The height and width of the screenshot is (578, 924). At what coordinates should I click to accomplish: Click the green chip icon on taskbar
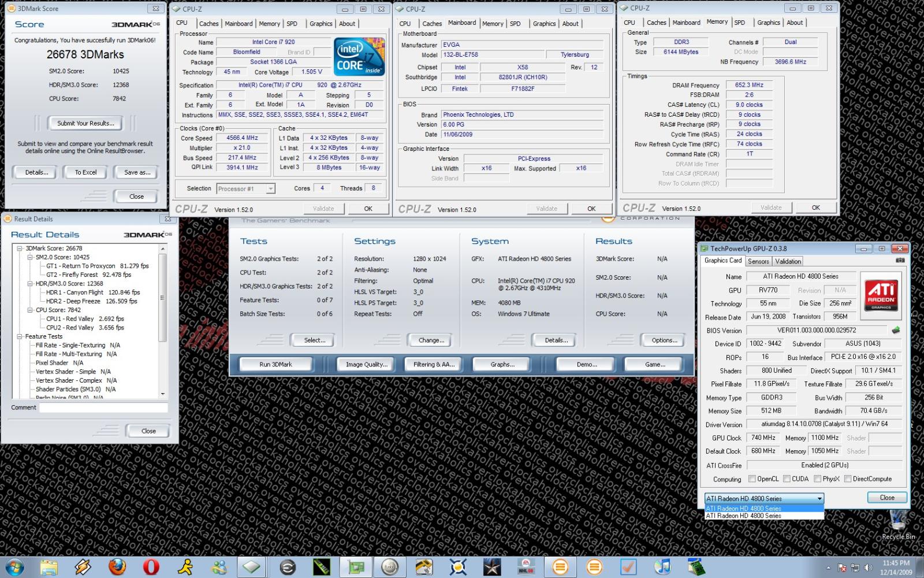[696, 567]
